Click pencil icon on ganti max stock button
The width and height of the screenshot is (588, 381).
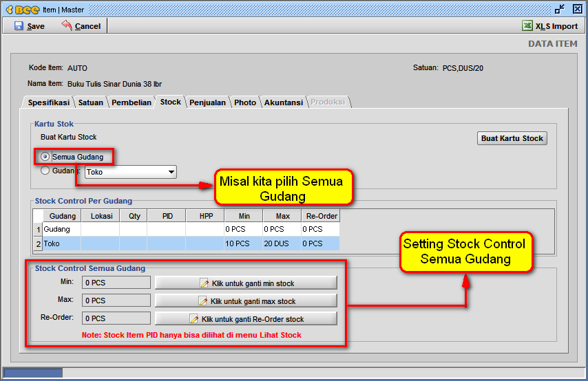(x=202, y=301)
